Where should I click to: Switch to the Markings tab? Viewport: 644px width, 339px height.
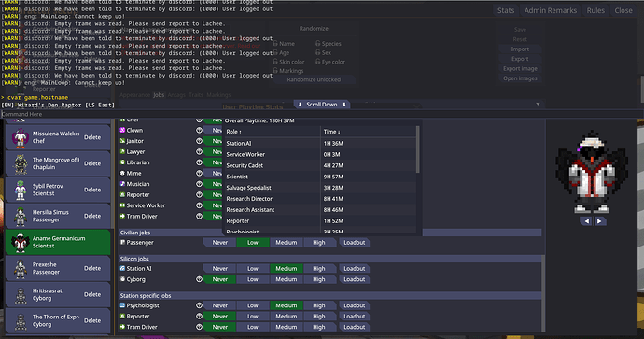(x=218, y=95)
